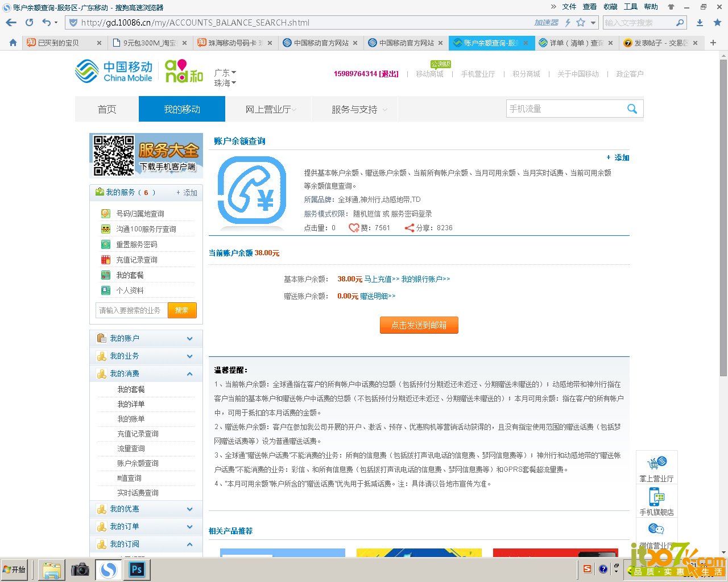The image size is (728, 582).
Task: Open a new browser tab with plus
Action: [713, 43]
